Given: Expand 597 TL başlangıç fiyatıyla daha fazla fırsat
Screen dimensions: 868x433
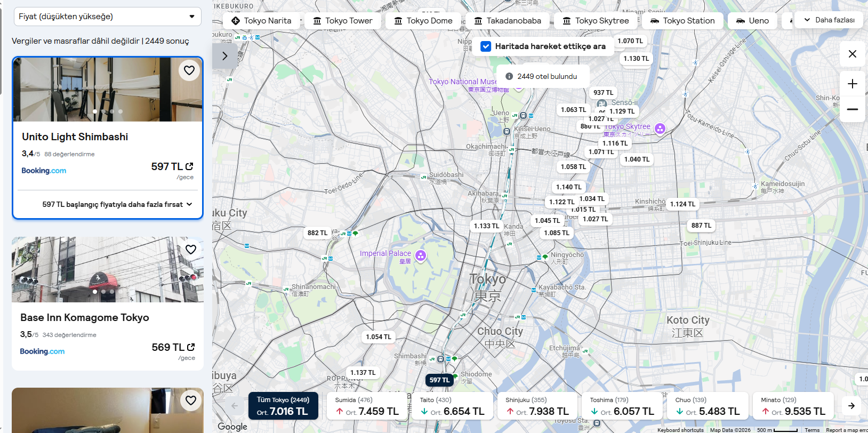Looking at the screenshot, I should (117, 204).
